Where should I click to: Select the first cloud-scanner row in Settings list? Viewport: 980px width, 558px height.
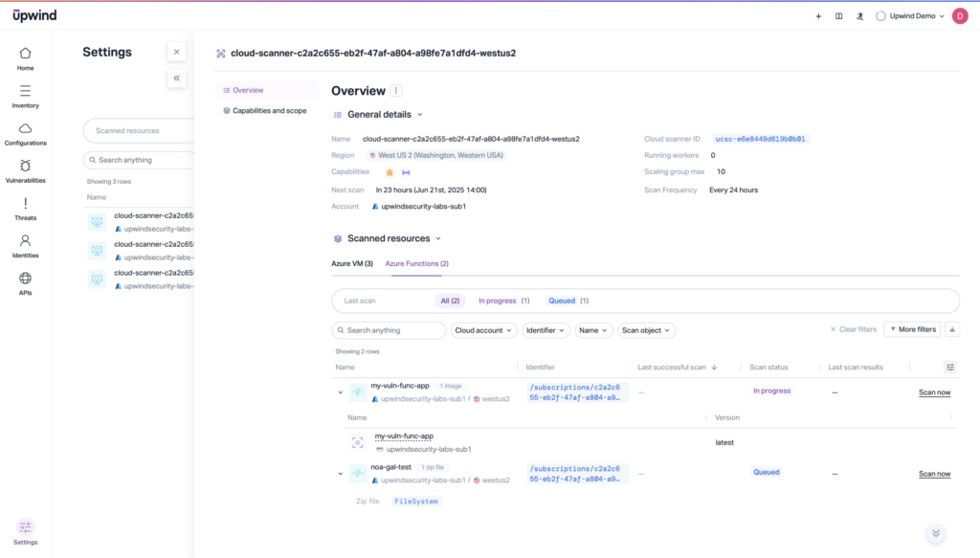coord(140,222)
